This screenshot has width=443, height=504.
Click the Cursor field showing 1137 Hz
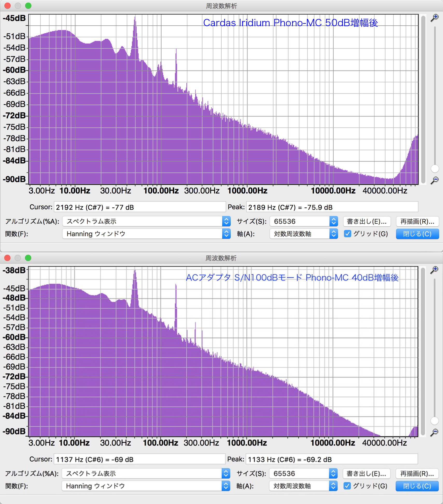click(x=139, y=459)
